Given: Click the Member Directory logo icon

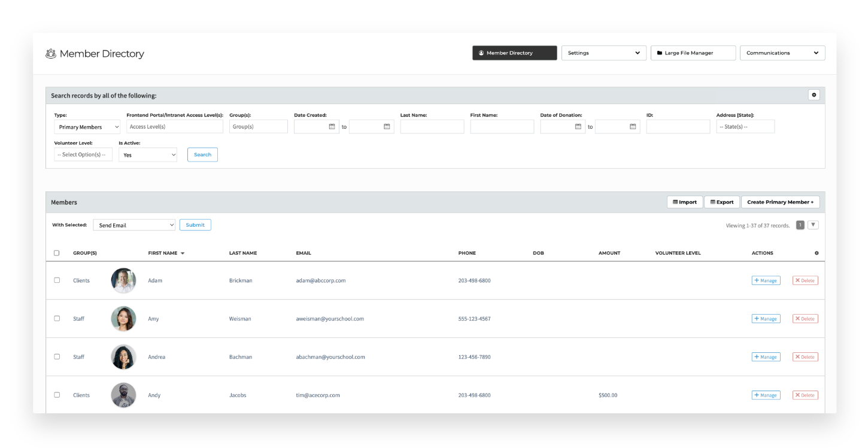Looking at the screenshot, I should (50, 53).
